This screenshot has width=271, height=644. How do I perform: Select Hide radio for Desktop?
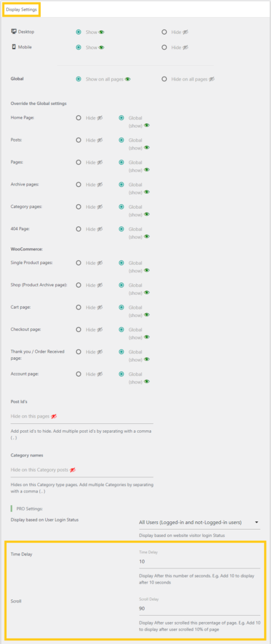point(164,32)
